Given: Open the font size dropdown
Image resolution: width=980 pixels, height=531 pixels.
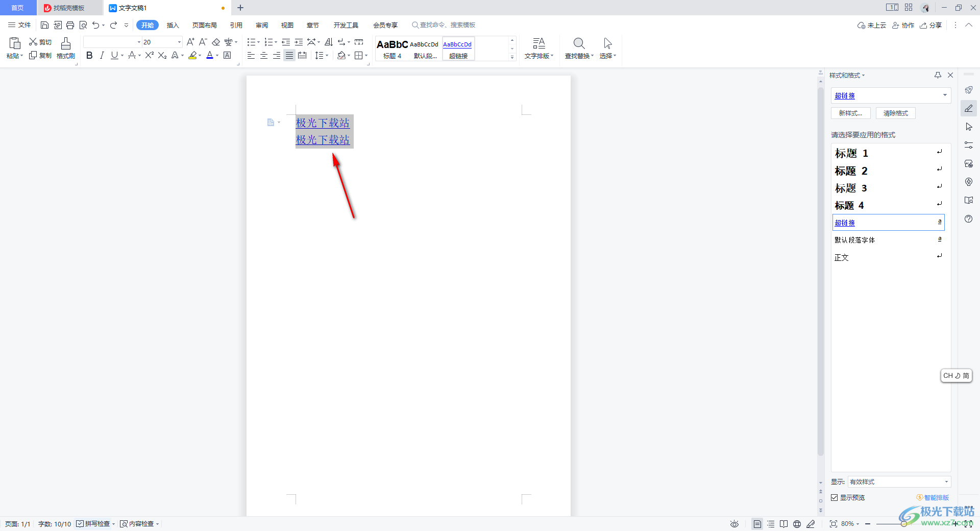Looking at the screenshot, I should (x=179, y=42).
